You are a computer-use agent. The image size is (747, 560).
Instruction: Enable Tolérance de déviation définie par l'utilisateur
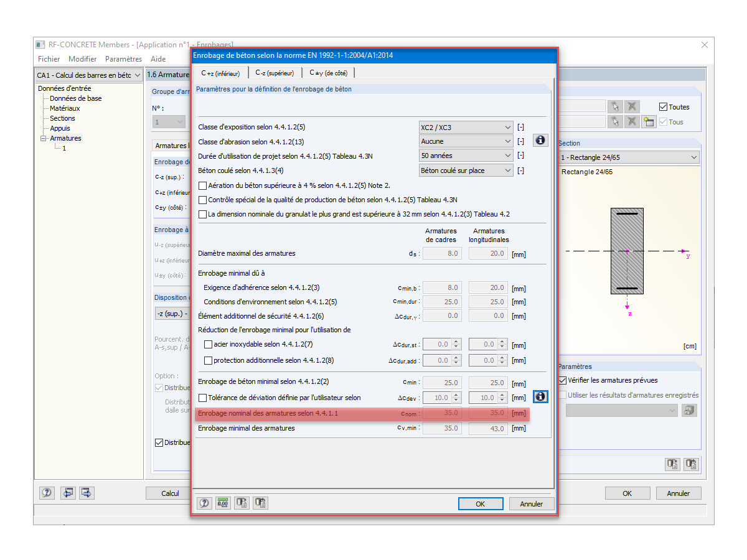pyautogui.click(x=202, y=398)
